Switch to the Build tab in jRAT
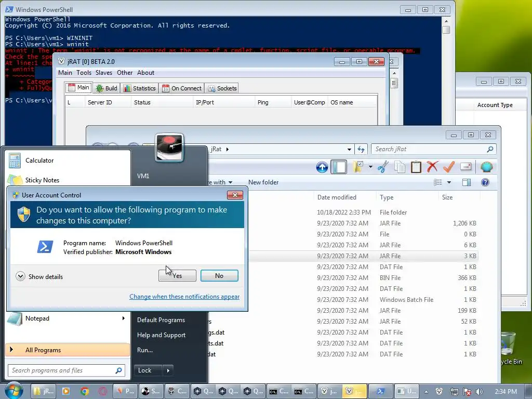This screenshot has width=532, height=399. pos(107,88)
